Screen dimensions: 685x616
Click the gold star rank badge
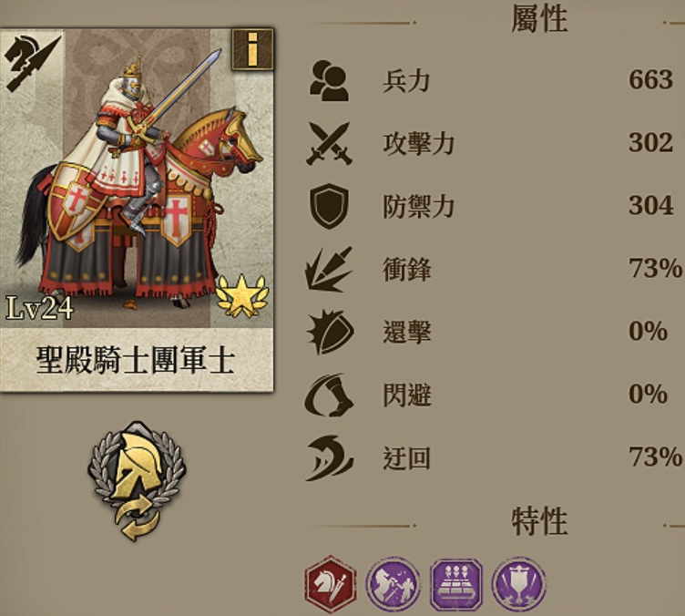(242, 295)
